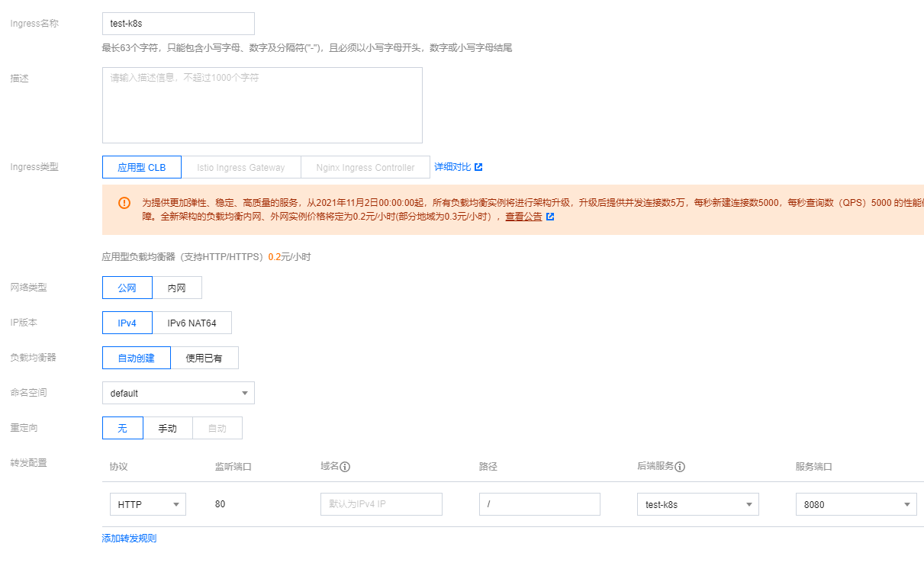
Task: Click the info icon next to 域名
Action: tap(345, 467)
